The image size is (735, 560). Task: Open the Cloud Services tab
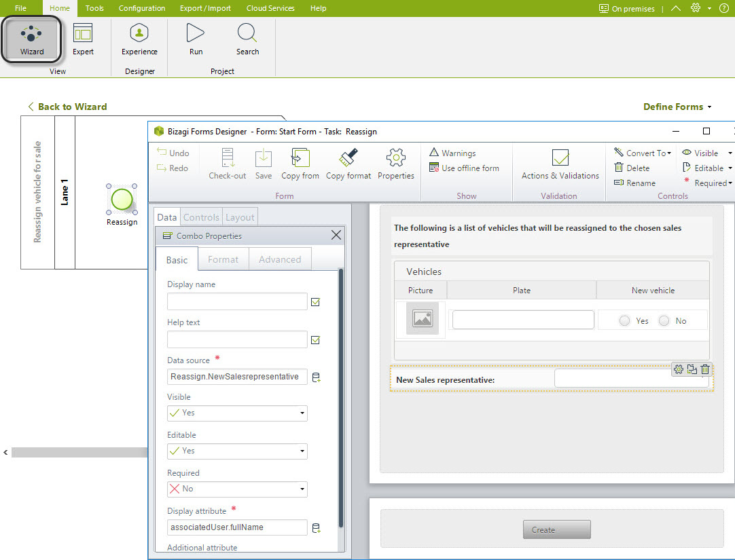point(270,8)
